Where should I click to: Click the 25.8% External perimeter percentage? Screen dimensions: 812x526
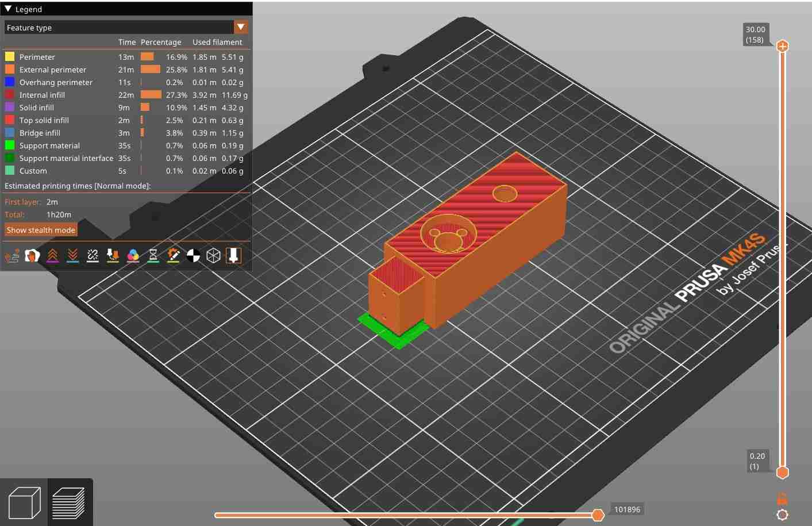[x=176, y=70]
